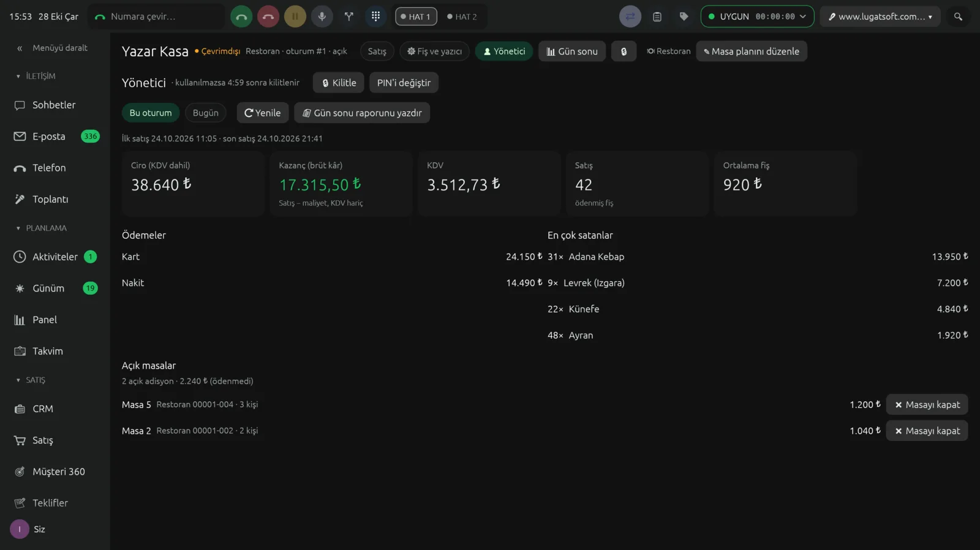Switch to the HAT 2 line

(x=462, y=17)
